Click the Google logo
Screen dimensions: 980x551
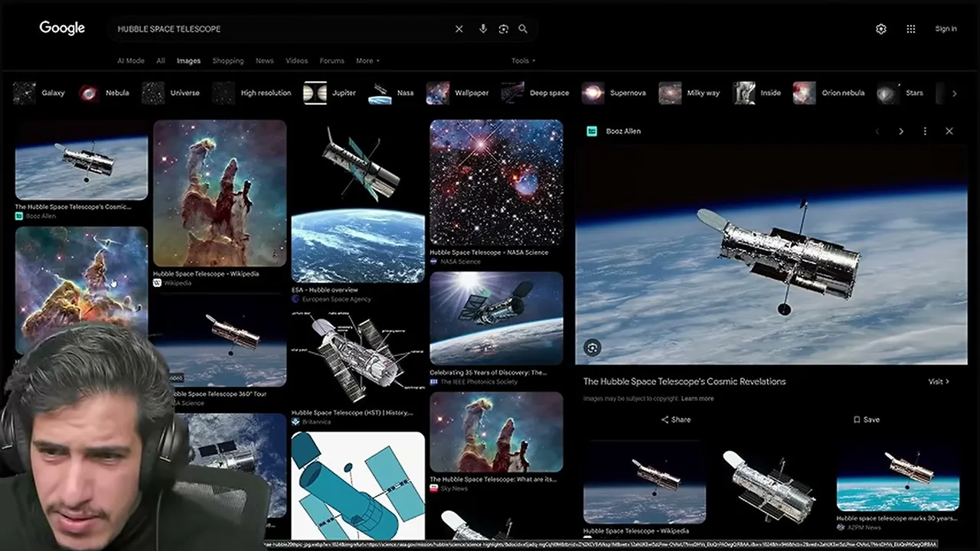coord(62,28)
